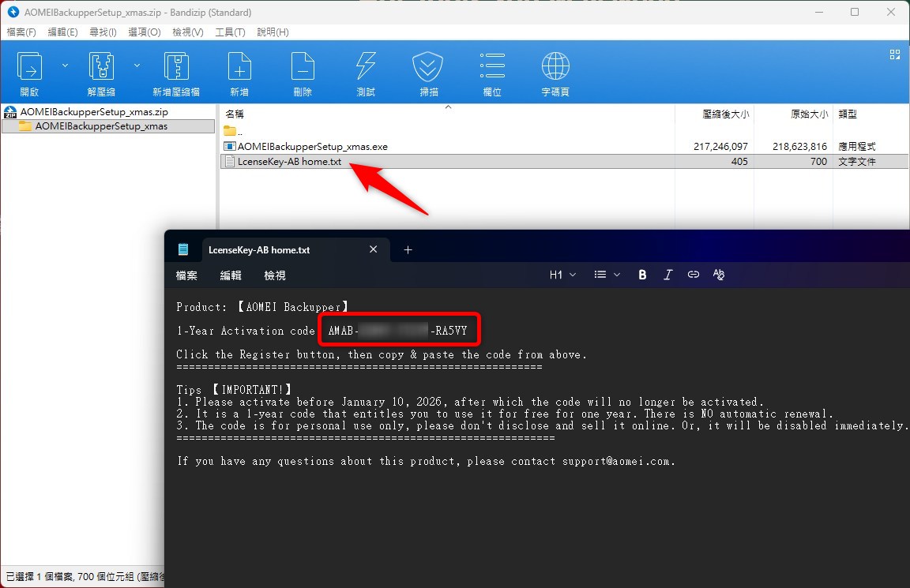Open the 檔案(F) menu in Bandizip
The image size is (910, 588).
pyautogui.click(x=21, y=32)
